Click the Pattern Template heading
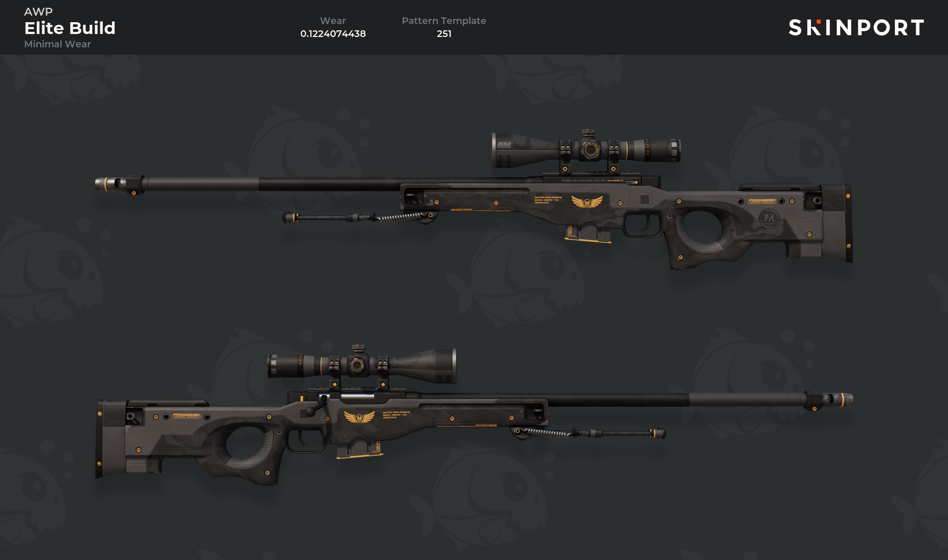The width and height of the screenshot is (948, 560). click(444, 21)
